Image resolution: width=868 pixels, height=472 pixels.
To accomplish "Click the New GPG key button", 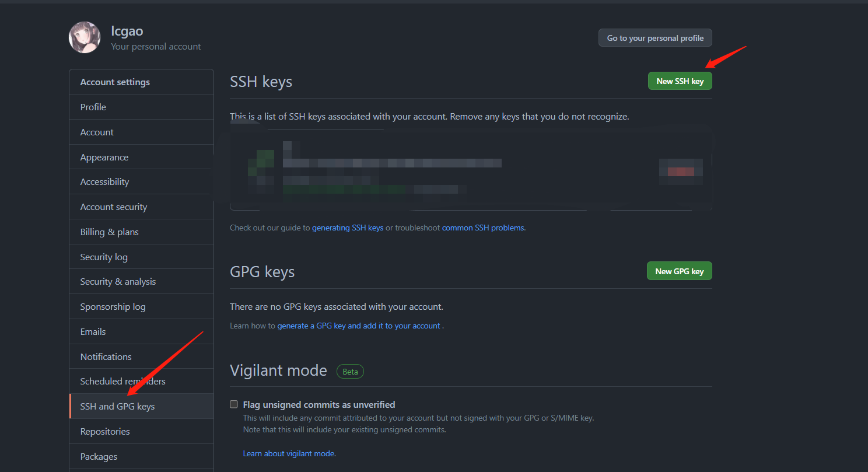I will pos(679,271).
